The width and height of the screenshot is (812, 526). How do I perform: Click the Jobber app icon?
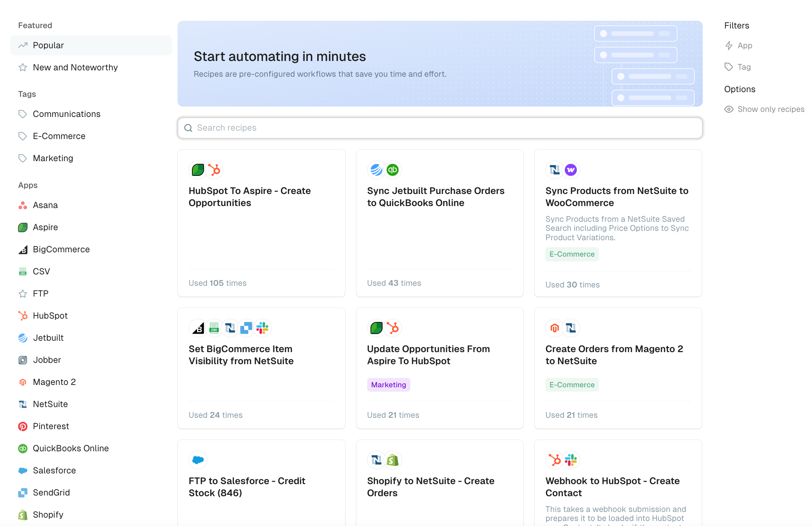(x=22, y=360)
